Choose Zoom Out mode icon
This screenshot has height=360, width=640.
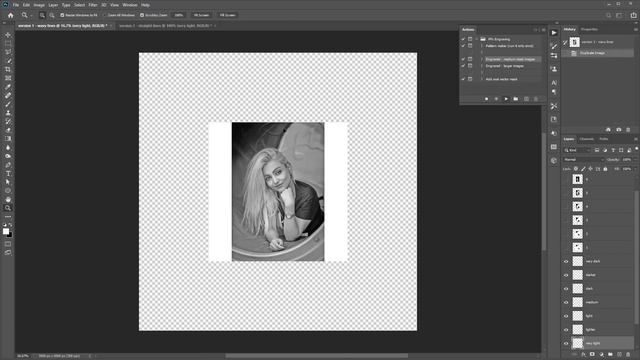coord(52,15)
